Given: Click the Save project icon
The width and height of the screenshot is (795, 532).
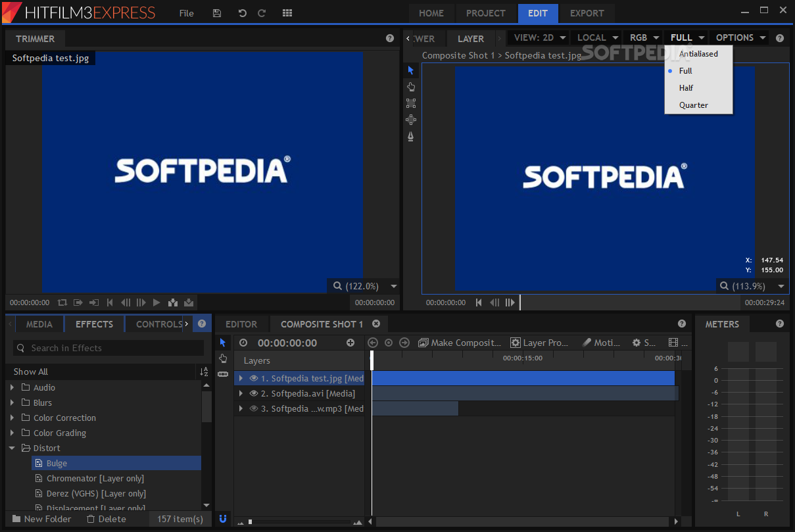Looking at the screenshot, I should point(217,13).
